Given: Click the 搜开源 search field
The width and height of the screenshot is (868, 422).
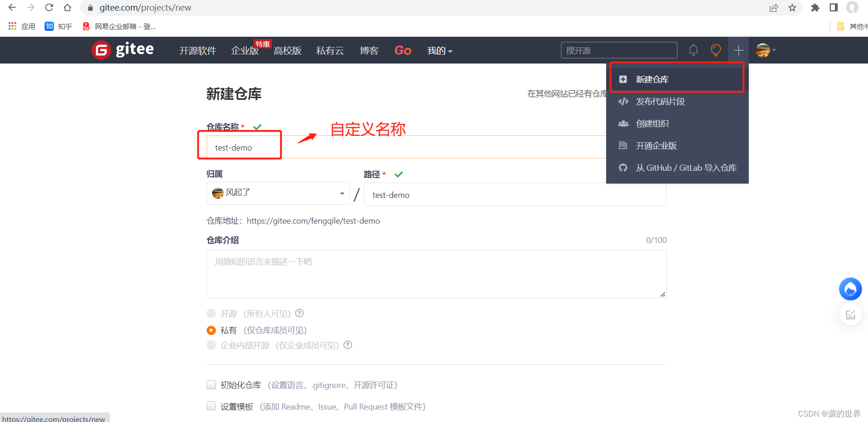Looking at the screenshot, I should click(619, 50).
